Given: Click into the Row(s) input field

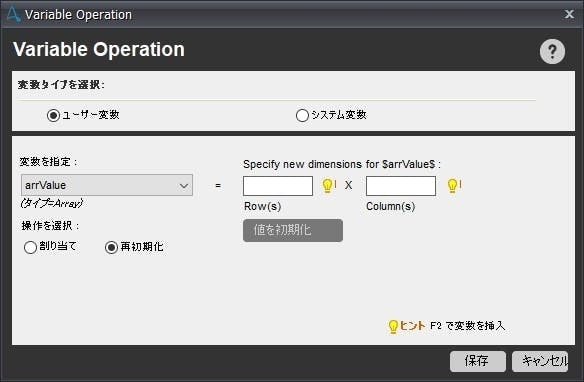Looking at the screenshot, I should pos(278,186).
